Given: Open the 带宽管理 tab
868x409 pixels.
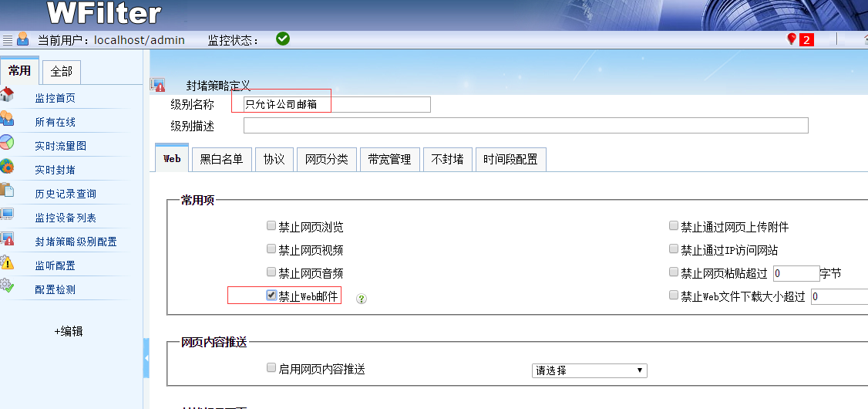Looking at the screenshot, I should (389, 160).
